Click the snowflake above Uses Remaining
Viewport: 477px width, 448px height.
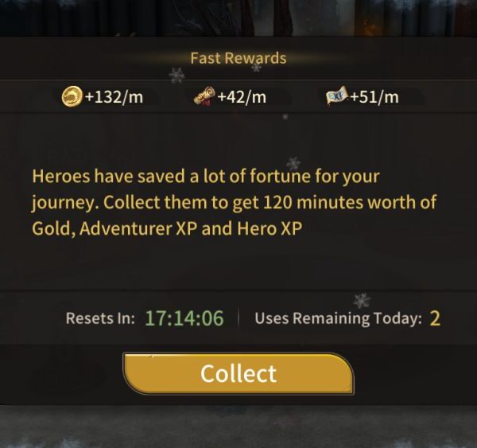tap(362, 300)
